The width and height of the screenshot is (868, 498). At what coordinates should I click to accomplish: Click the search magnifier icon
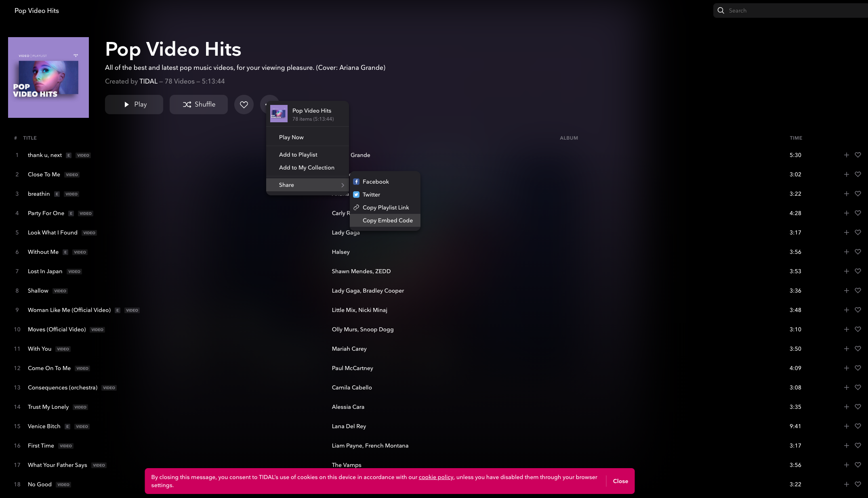[721, 10]
